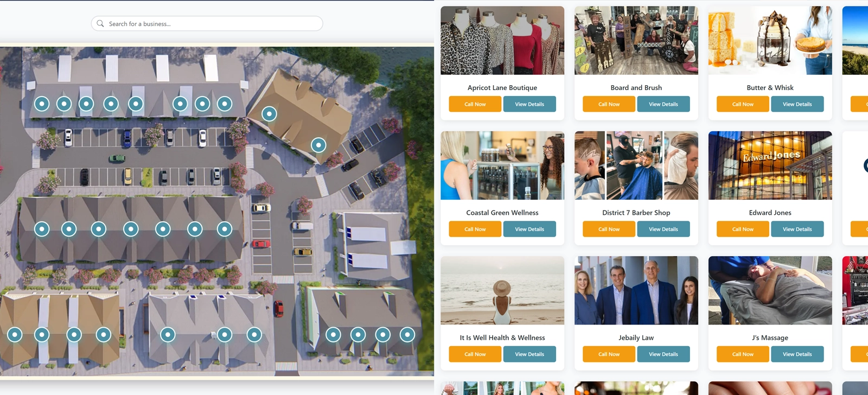Viewport: 868px width, 395px height.
Task: Open the Butter & Whisk dessert photo
Action: 770,40
